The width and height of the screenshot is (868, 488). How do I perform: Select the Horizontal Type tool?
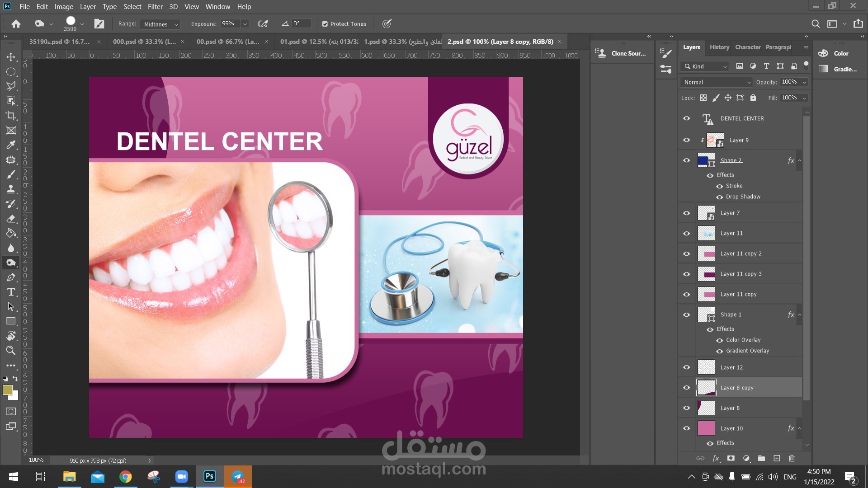11,292
